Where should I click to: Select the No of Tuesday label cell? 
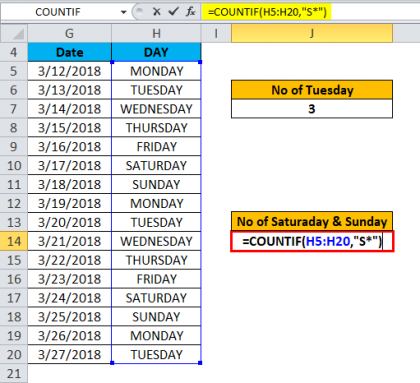pos(312,90)
